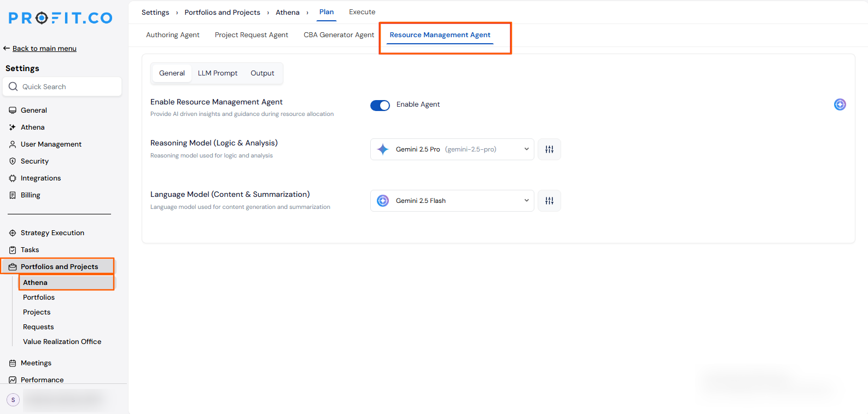Open Portfolios under Portfolios and Projects
Image resolution: width=868 pixels, height=414 pixels.
point(39,298)
